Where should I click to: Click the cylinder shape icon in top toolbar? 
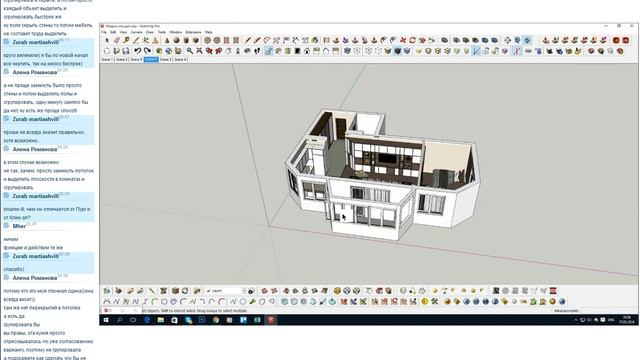click(186, 40)
